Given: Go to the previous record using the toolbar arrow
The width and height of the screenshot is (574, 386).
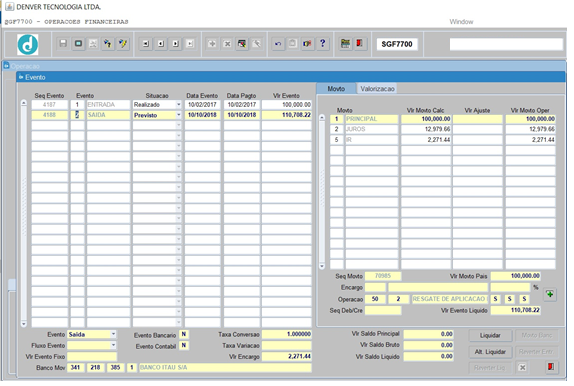Looking at the screenshot, I should tap(161, 44).
